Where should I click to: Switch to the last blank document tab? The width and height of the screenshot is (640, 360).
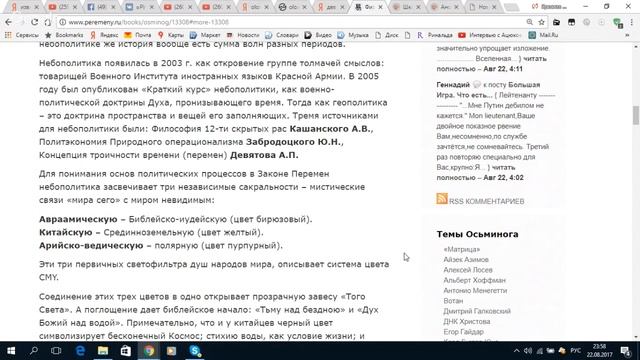[x=483, y=7]
